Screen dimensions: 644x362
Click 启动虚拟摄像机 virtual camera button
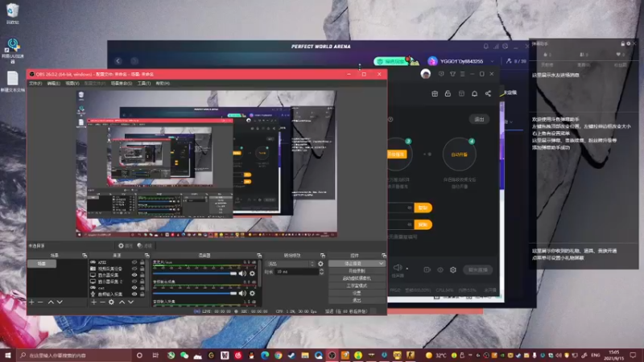(x=357, y=278)
